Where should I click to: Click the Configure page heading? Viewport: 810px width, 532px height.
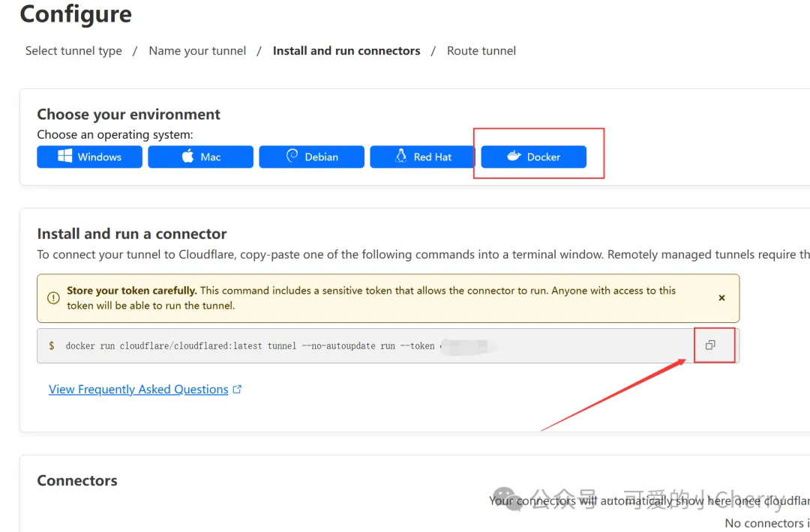coord(76,14)
